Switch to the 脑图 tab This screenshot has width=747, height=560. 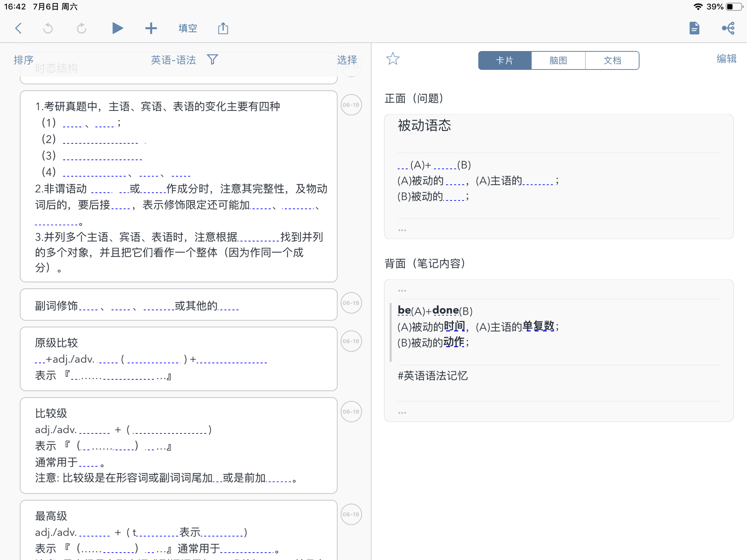558,60
